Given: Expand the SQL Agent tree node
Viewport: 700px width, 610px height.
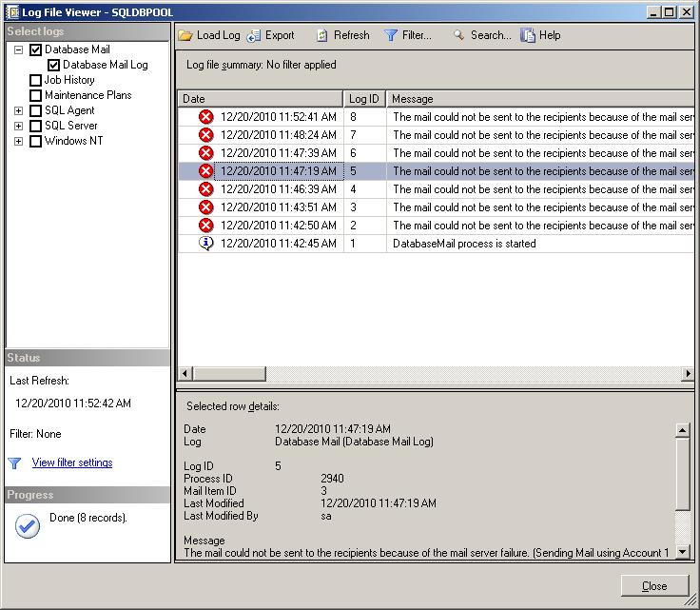Looking at the screenshot, I should [x=19, y=110].
